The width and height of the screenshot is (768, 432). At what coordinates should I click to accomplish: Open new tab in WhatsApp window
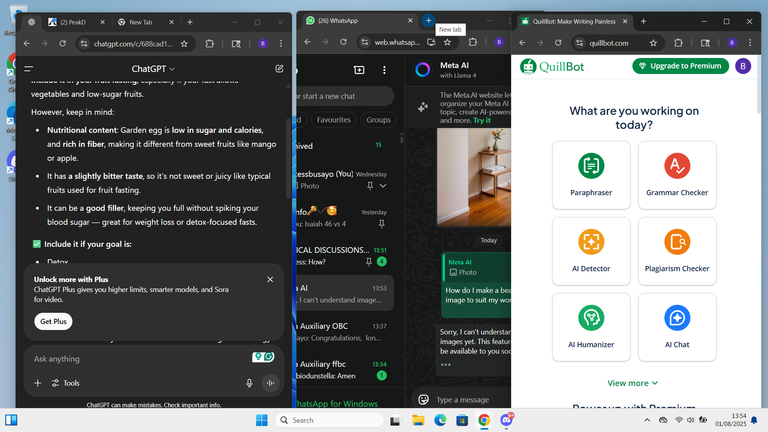tap(428, 21)
